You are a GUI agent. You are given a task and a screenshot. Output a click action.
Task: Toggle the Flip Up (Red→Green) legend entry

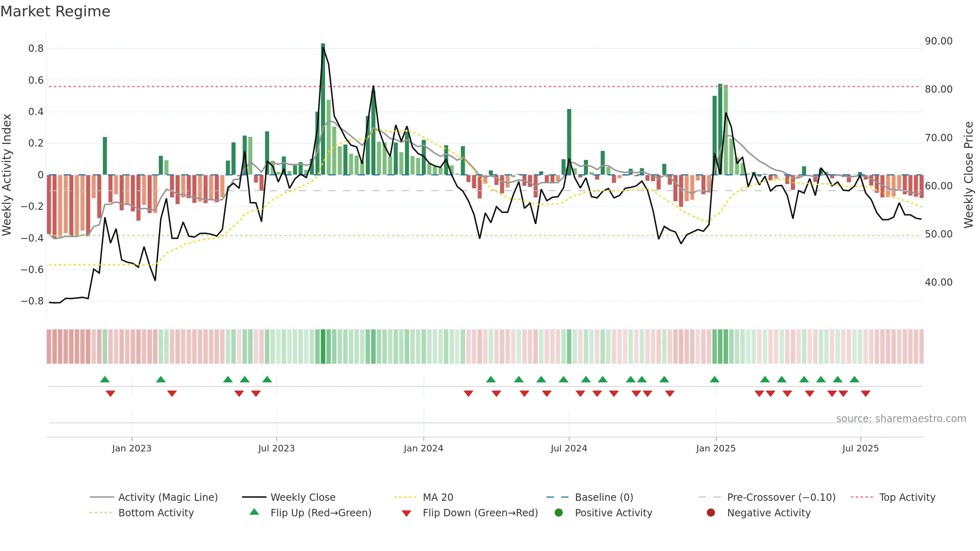tap(310, 513)
